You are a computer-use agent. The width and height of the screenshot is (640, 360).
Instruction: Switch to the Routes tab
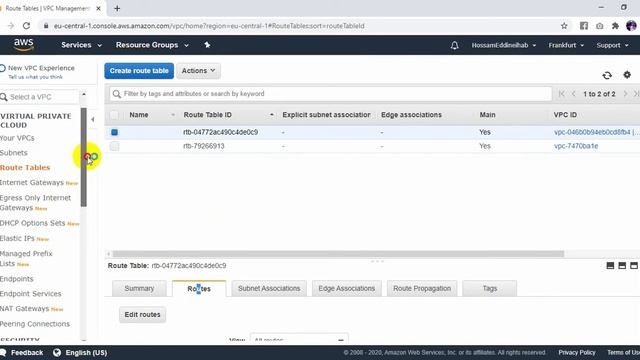(199, 289)
